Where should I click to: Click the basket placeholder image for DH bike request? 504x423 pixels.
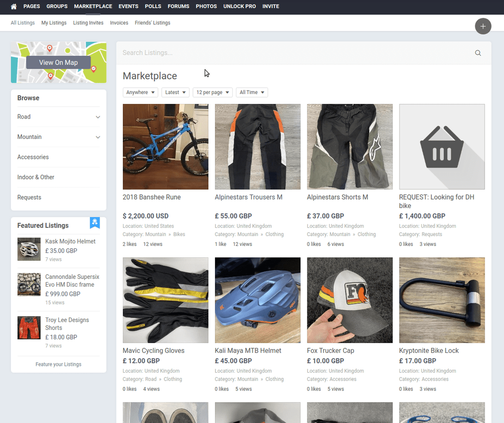(442, 147)
